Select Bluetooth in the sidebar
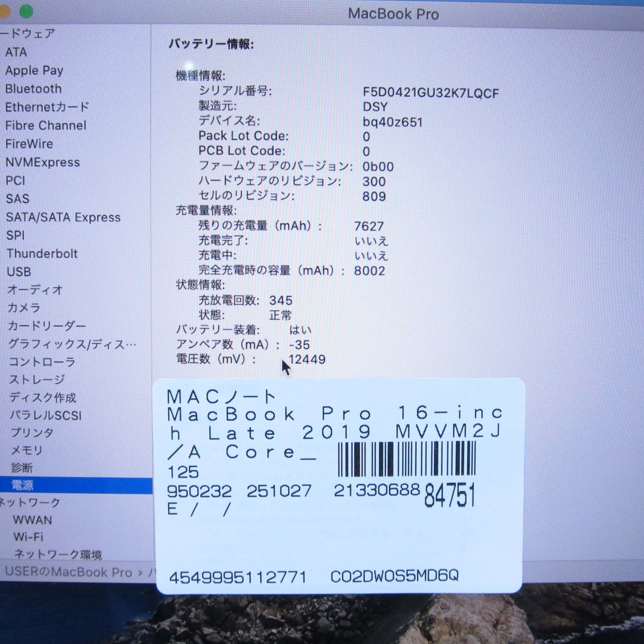Viewport: 644px width, 644px height. pos(33,89)
